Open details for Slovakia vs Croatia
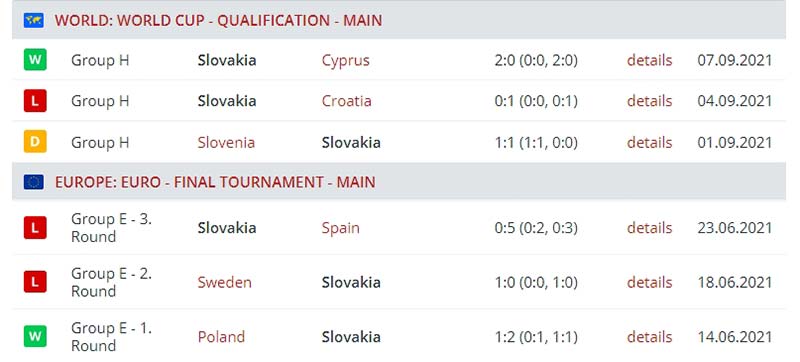The height and width of the screenshot is (362, 800). 649,101
